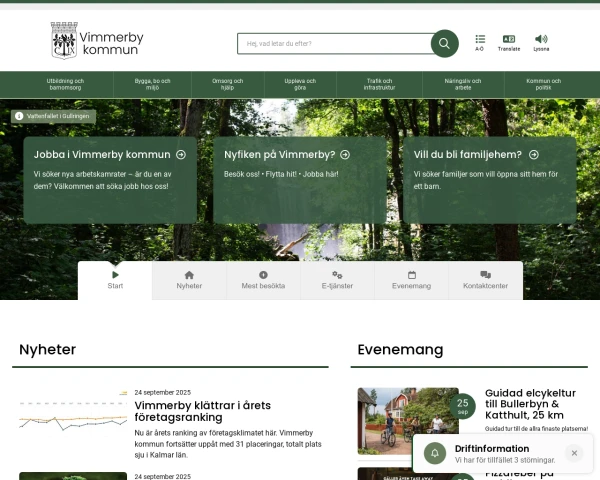Open the Bygga, bo och miljö menu
Screen dimensions: 600x480
(x=152, y=84)
